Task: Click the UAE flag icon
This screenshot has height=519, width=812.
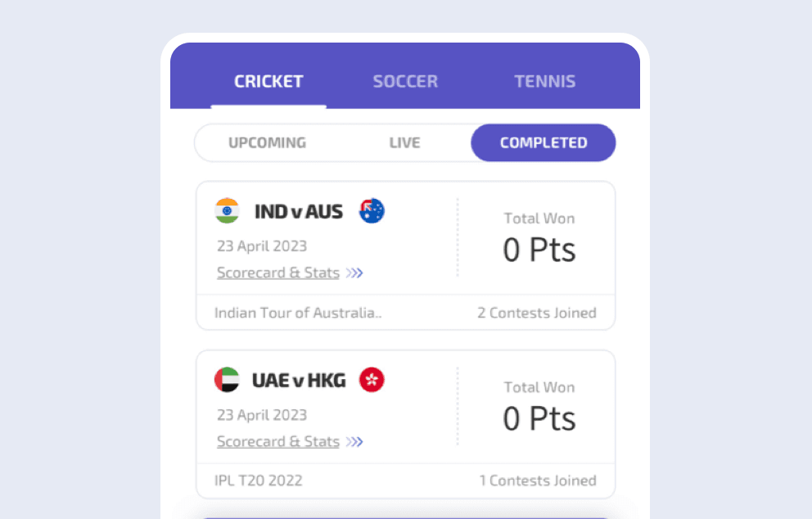Action: (x=227, y=379)
